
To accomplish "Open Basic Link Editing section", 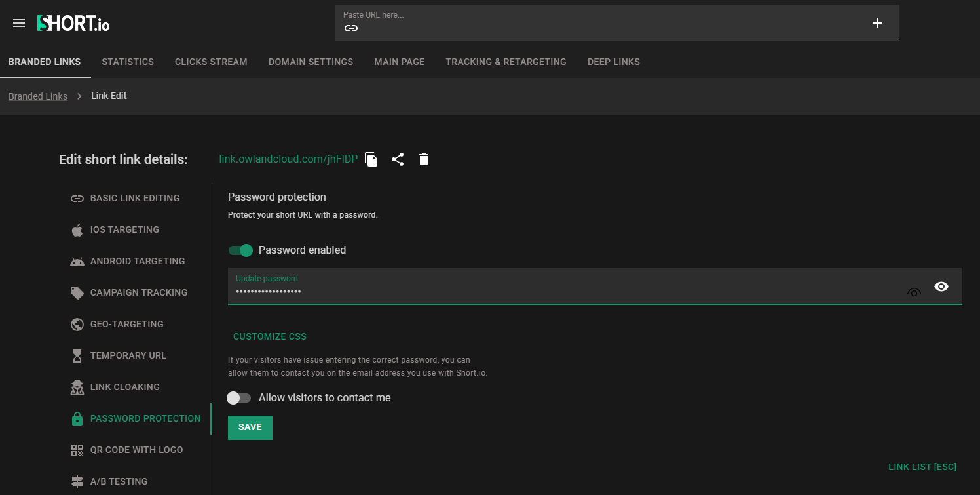I will (135, 198).
